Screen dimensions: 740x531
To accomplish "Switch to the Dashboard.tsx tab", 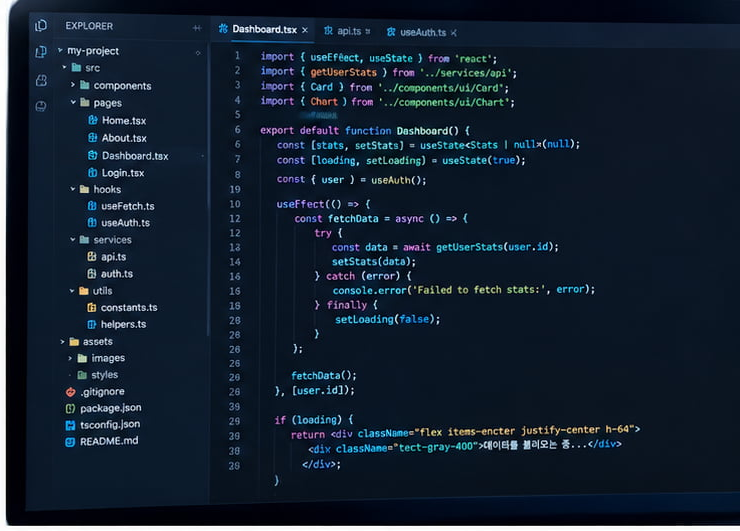I will tap(263, 29).
